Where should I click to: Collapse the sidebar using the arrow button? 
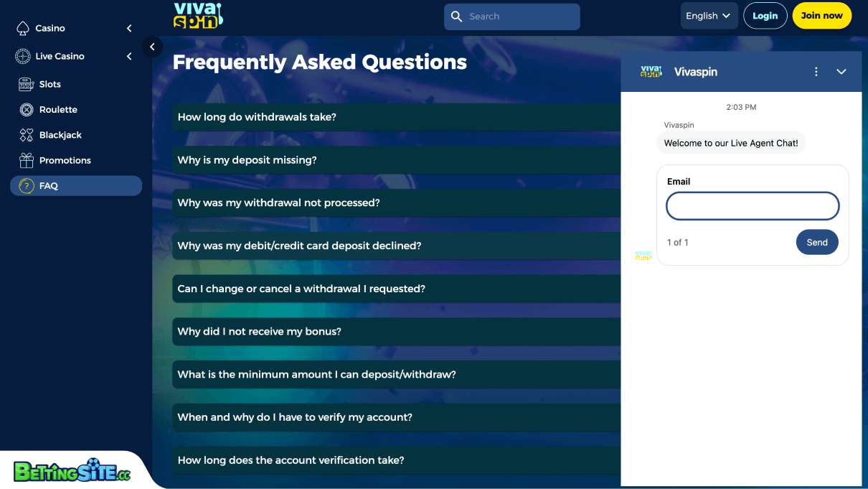pyautogui.click(x=152, y=46)
